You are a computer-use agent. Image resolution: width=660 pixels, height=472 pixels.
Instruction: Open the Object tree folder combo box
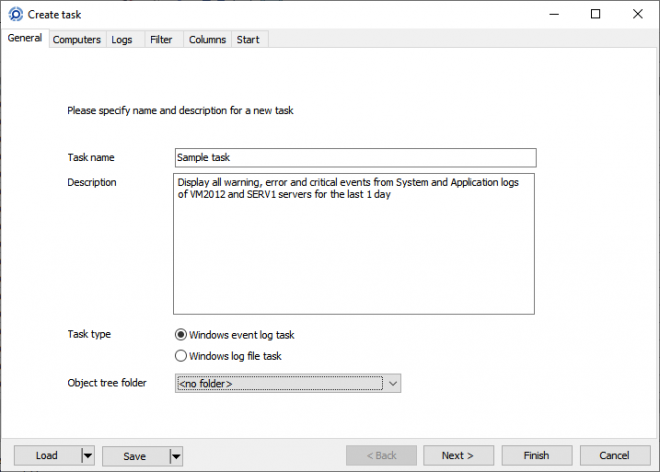click(288, 384)
